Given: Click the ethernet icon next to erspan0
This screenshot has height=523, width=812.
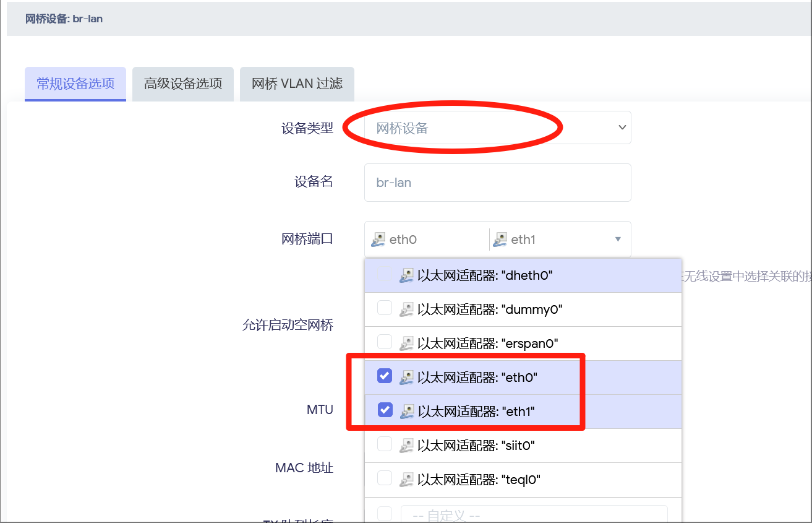Looking at the screenshot, I should coord(406,343).
